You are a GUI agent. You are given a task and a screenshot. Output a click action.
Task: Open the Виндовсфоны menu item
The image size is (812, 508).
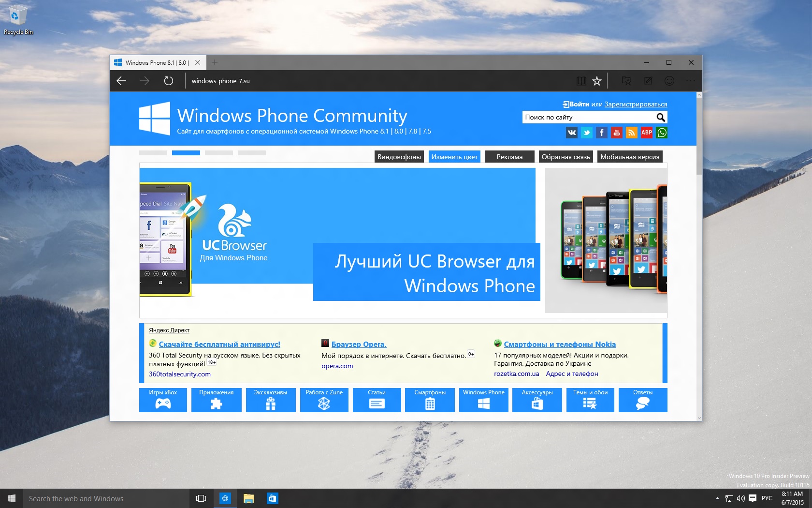399,157
